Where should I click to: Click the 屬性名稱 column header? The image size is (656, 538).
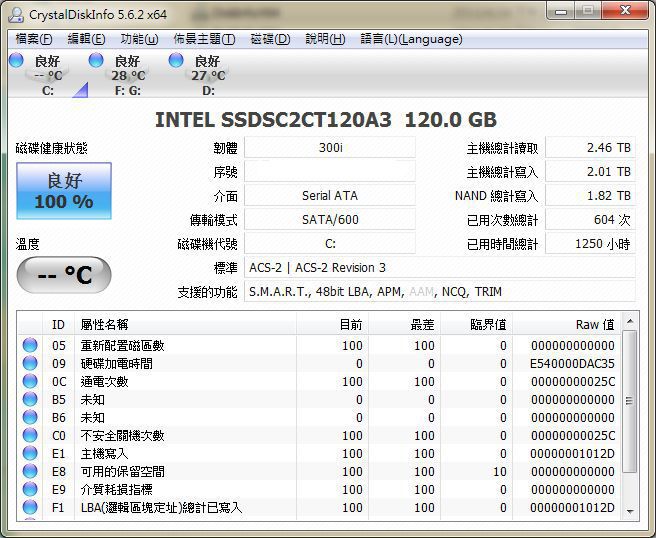(x=185, y=325)
